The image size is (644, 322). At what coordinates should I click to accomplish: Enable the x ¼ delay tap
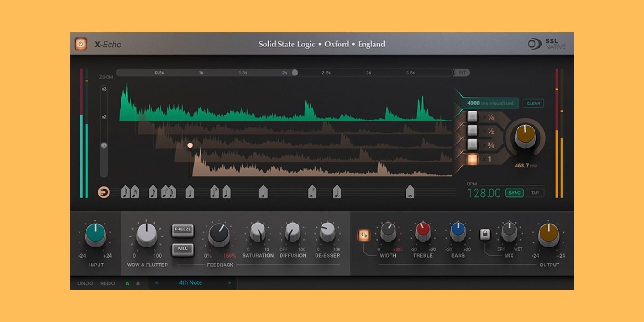click(472, 117)
